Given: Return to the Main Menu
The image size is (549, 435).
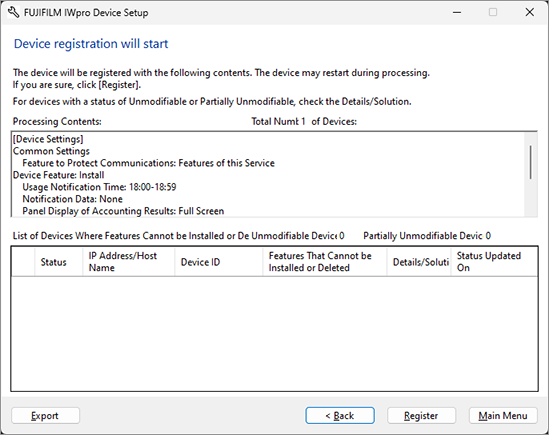Looking at the screenshot, I should [x=503, y=415].
